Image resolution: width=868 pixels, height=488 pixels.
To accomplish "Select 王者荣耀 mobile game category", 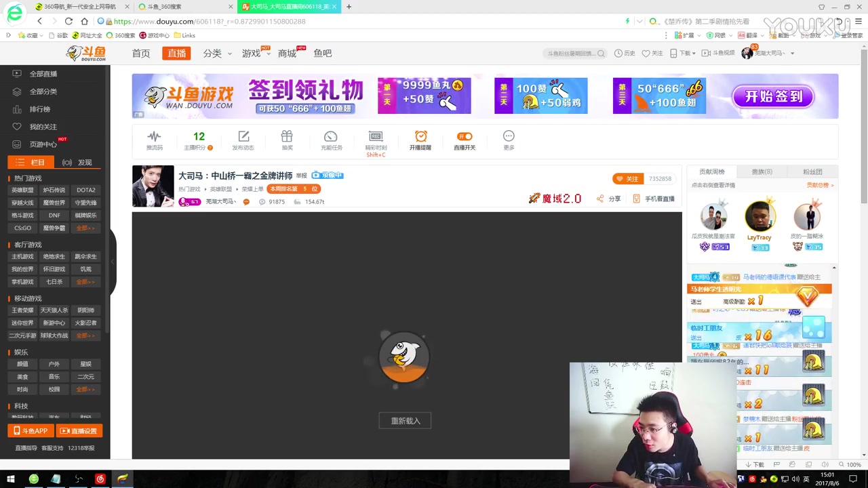I will [22, 310].
